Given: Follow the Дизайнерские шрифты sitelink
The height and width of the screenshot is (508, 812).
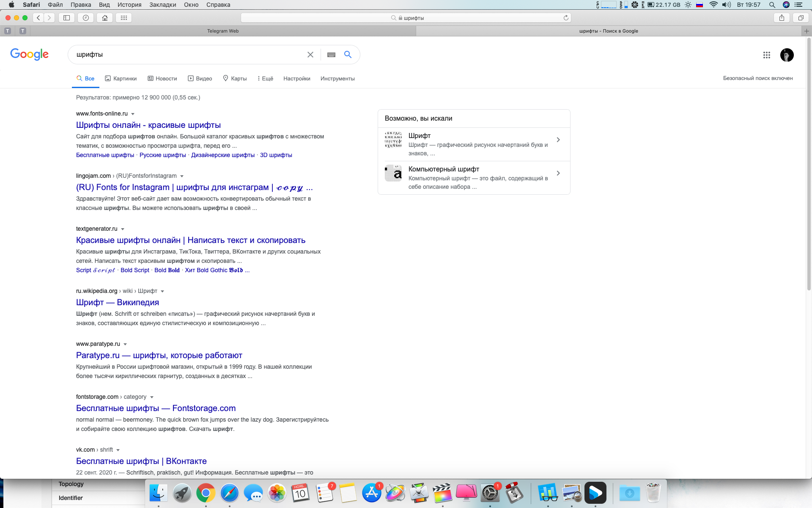Looking at the screenshot, I should click(x=223, y=155).
